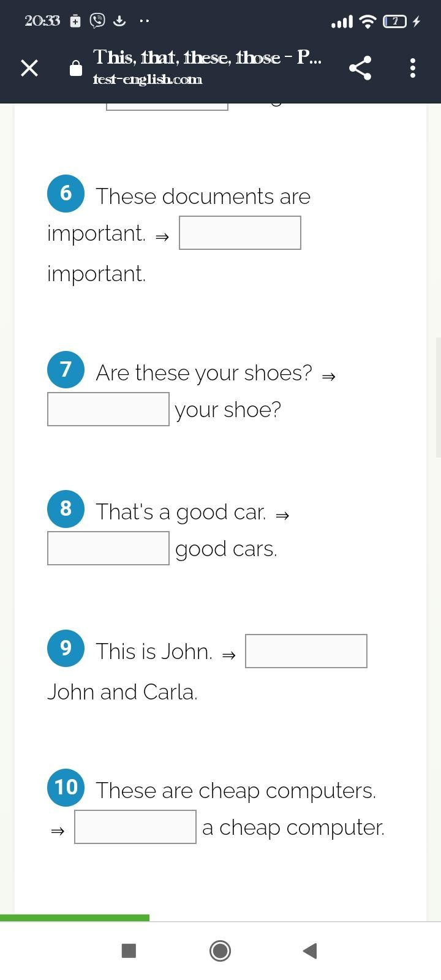The width and height of the screenshot is (441, 980).
Task: Tap the Android back navigation button
Action: [x=310, y=951]
